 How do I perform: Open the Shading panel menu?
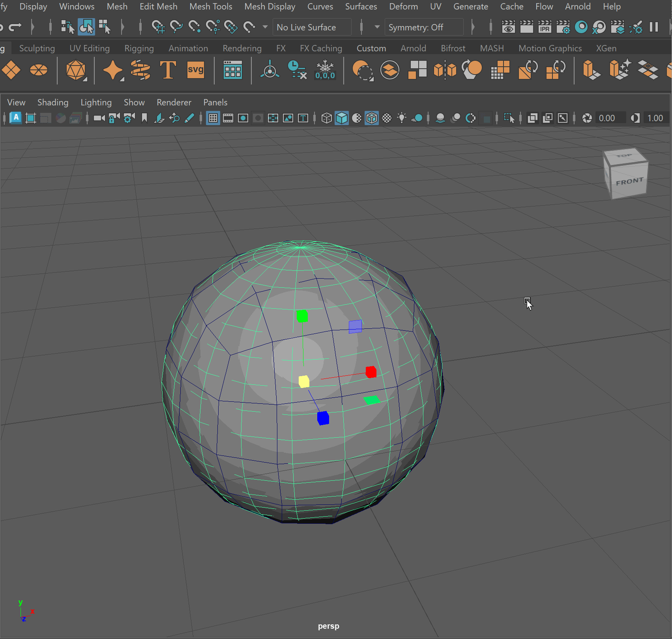coord(53,102)
